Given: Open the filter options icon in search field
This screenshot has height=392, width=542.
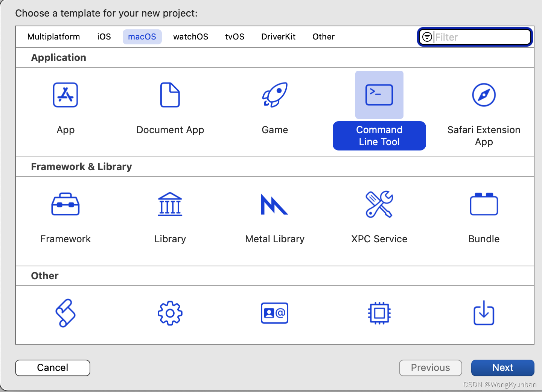Looking at the screenshot, I should (x=427, y=37).
